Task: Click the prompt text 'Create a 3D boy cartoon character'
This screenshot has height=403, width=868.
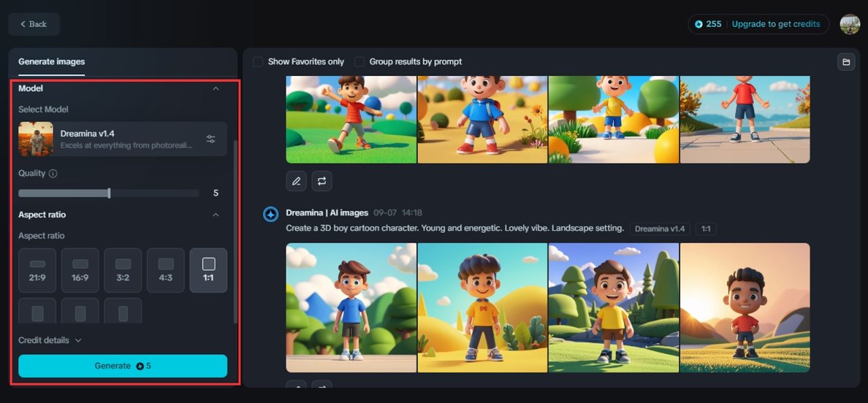Action: tap(351, 229)
